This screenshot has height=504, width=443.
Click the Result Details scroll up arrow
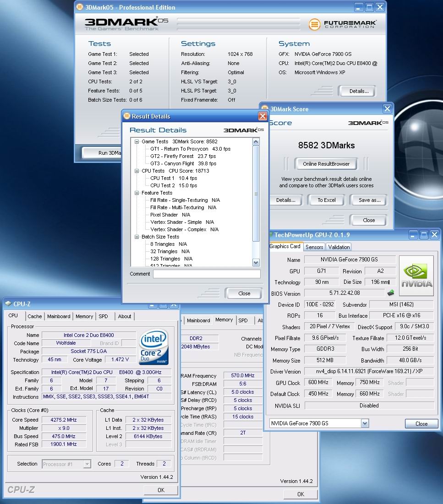pyautogui.click(x=256, y=142)
